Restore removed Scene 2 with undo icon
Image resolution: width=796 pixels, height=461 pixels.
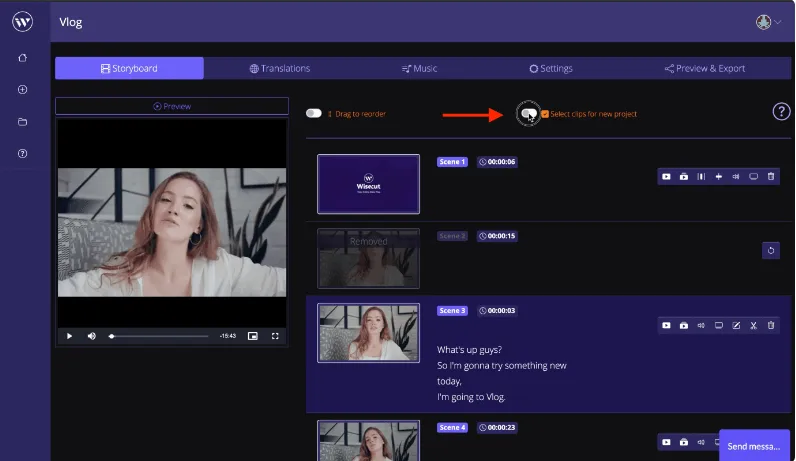(x=771, y=250)
